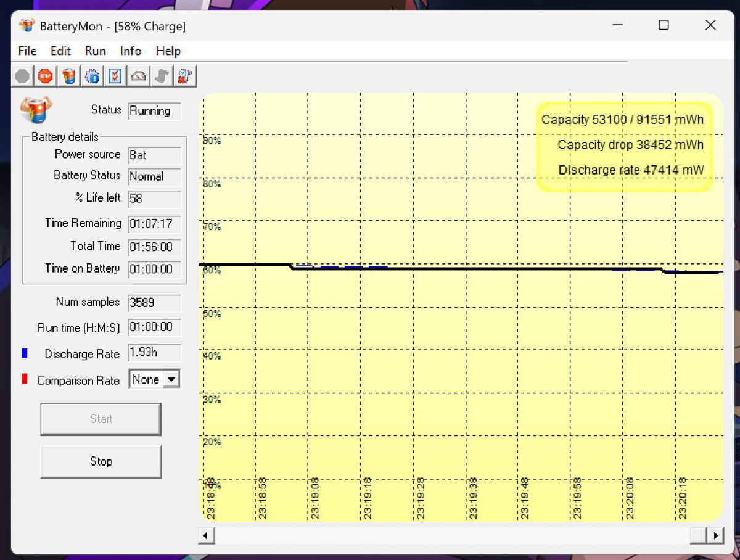Screen dimensions: 740x560
Task: Click the blue Discharge Rate color marker
Action: [x=25, y=354]
